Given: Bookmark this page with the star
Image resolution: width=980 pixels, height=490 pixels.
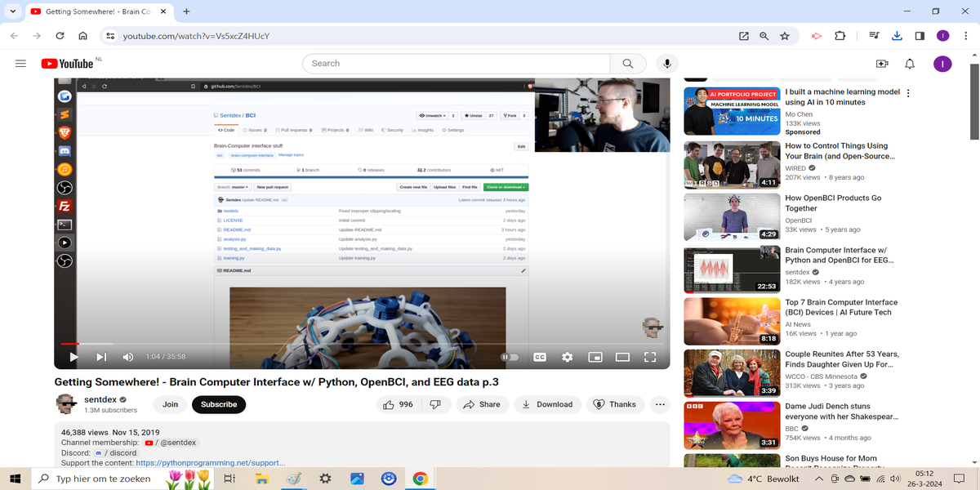Looking at the screenshot, I should (785, 36).
